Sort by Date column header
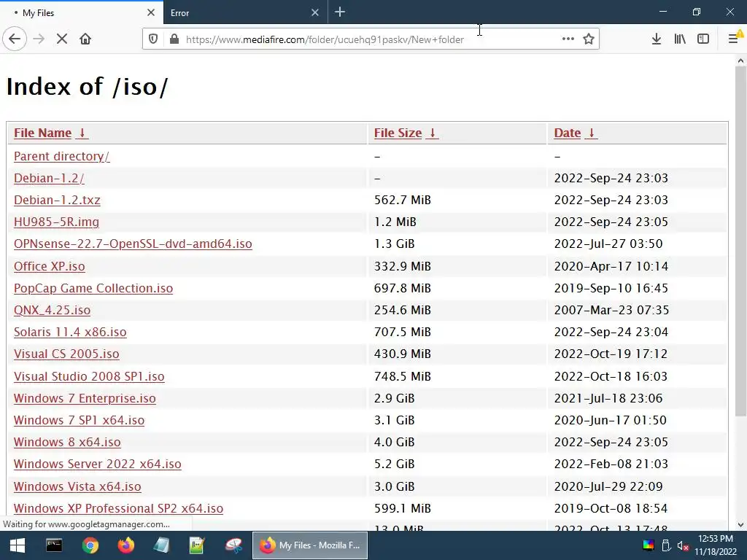 tap(568, 133)
